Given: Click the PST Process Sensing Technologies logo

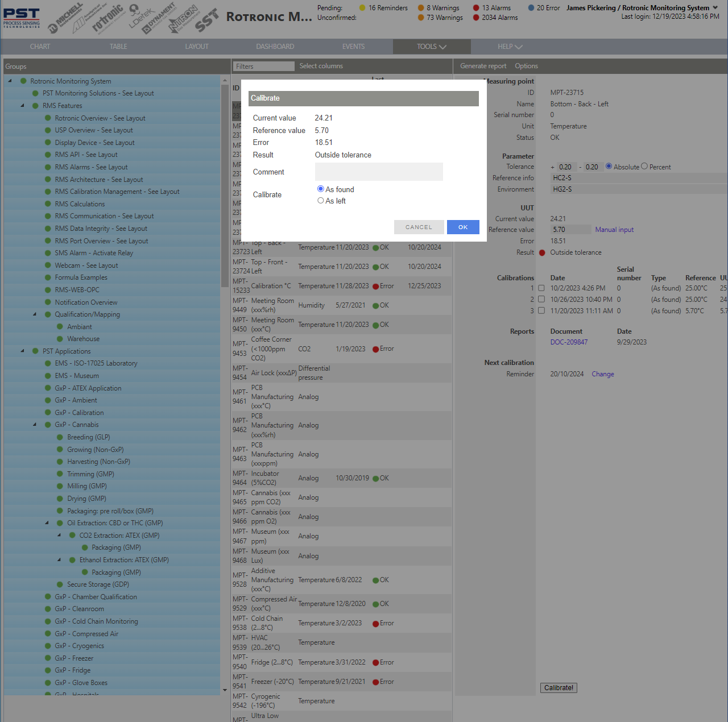Looking at the screenshot, I should pyautogui.click(x=22, y=18).
